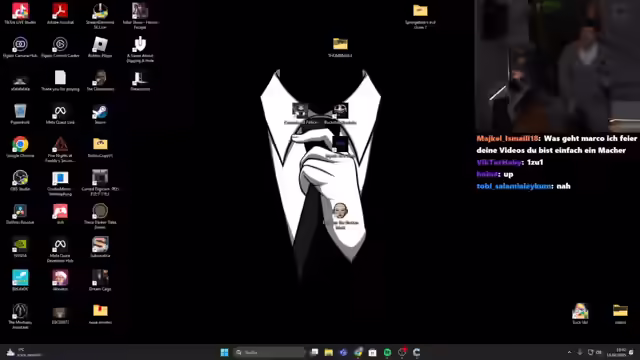Open the StreamElements SE.Live shortcut
The image size is (640, 360).
tap(100, 16)
